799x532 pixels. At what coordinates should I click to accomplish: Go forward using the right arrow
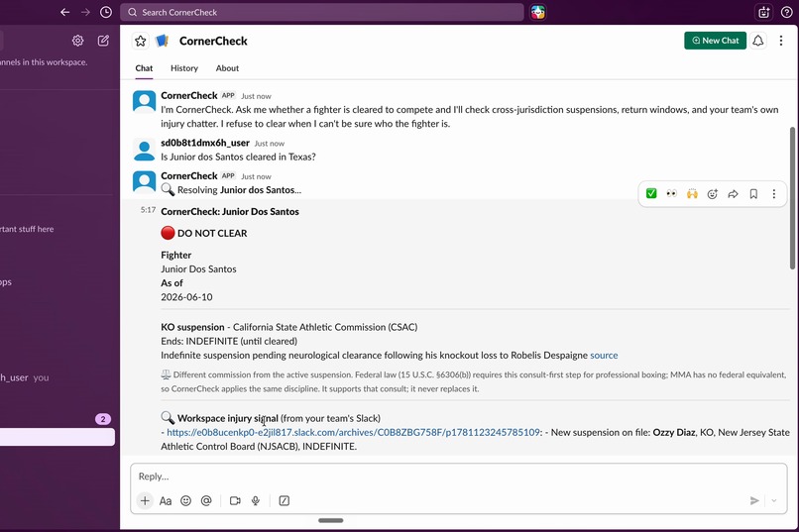click(85, 12)
